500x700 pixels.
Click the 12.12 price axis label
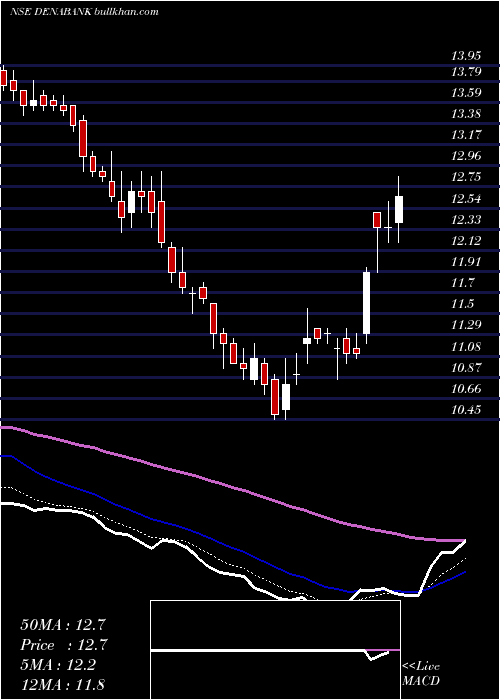(x=467, y=241)
